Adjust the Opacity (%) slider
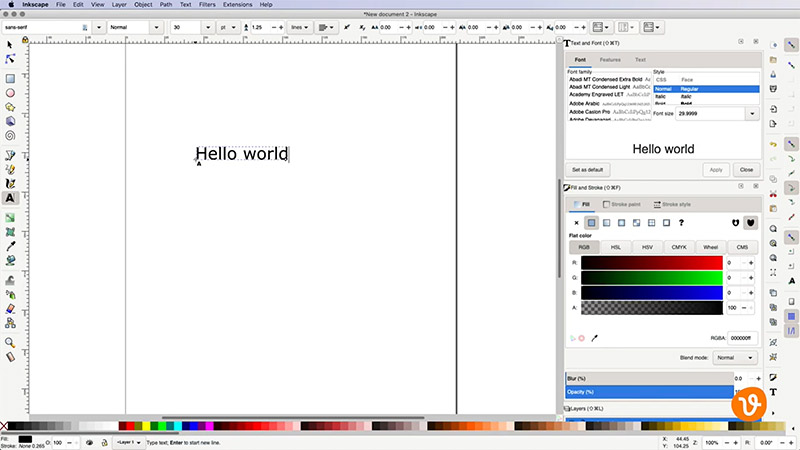 click(649, 392)
